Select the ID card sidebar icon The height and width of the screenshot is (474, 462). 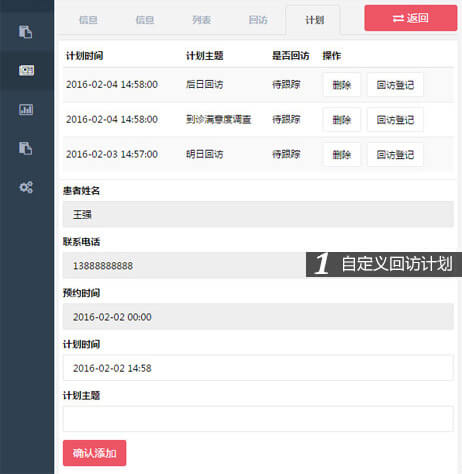coord(26,70)
